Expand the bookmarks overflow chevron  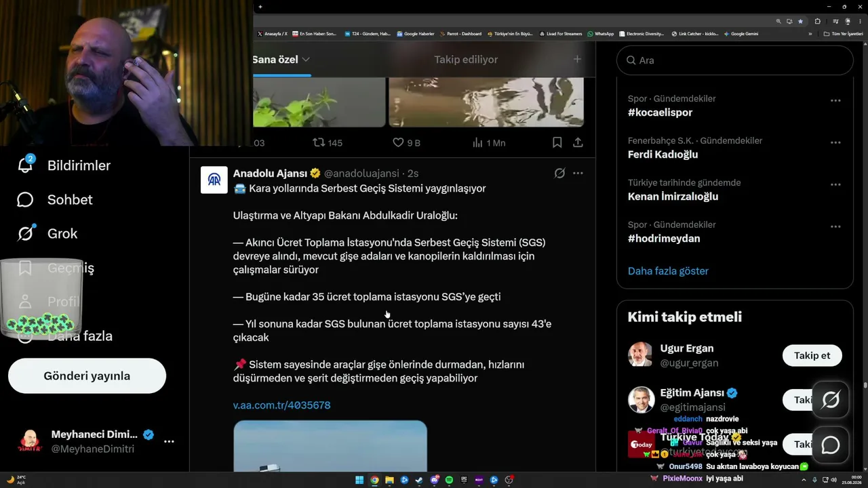click(x=810, y=34)
